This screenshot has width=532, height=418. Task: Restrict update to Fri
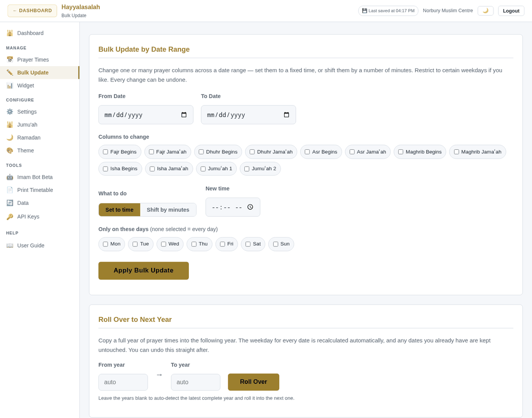223,244
